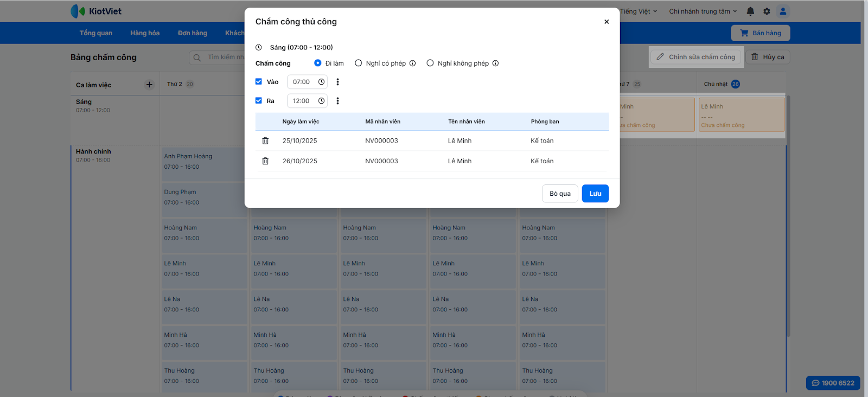868x397 pixels.
Task: Uncheck the Ra checkbox
Action: tap(259, 101)
